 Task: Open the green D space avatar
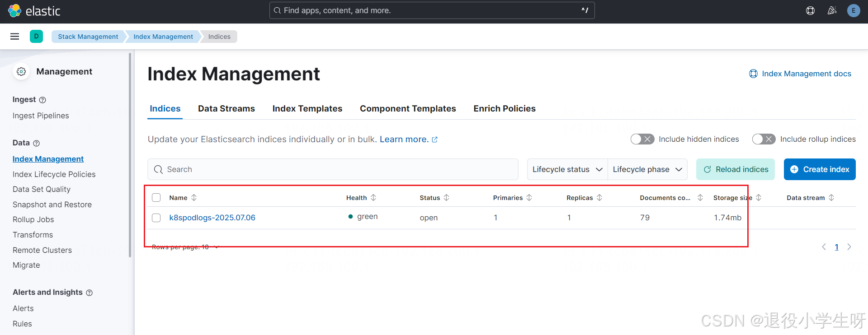tap(36, 37)
